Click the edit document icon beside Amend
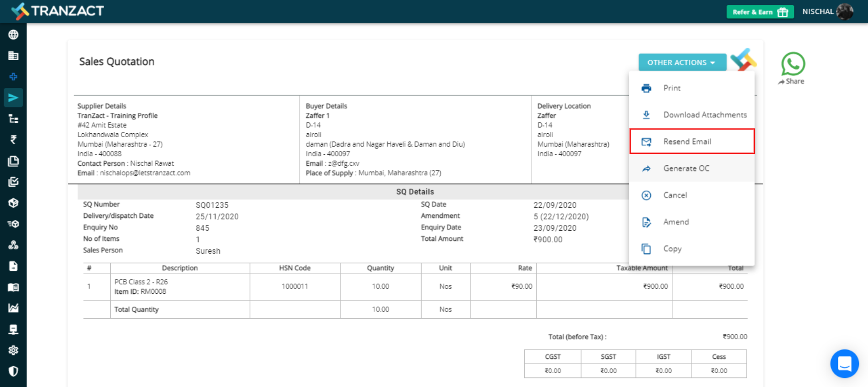Image resolution: width=868 pixels, height=387 pixels. tap(646, 222)
